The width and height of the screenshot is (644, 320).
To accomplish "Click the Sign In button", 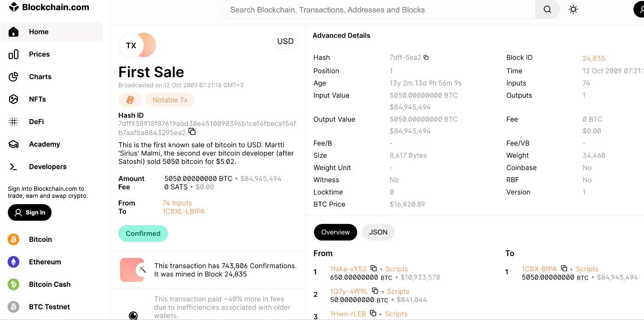I will click(x=29, y=212).
